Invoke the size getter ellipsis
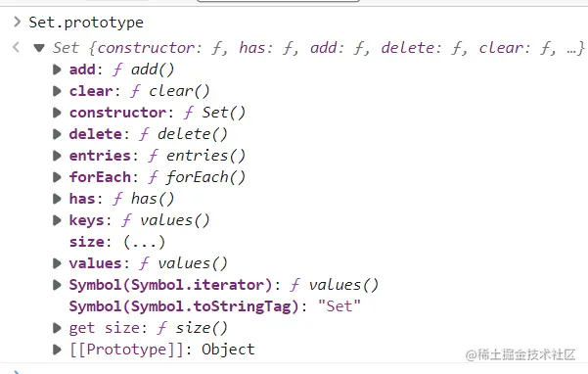 coord(144,242)
